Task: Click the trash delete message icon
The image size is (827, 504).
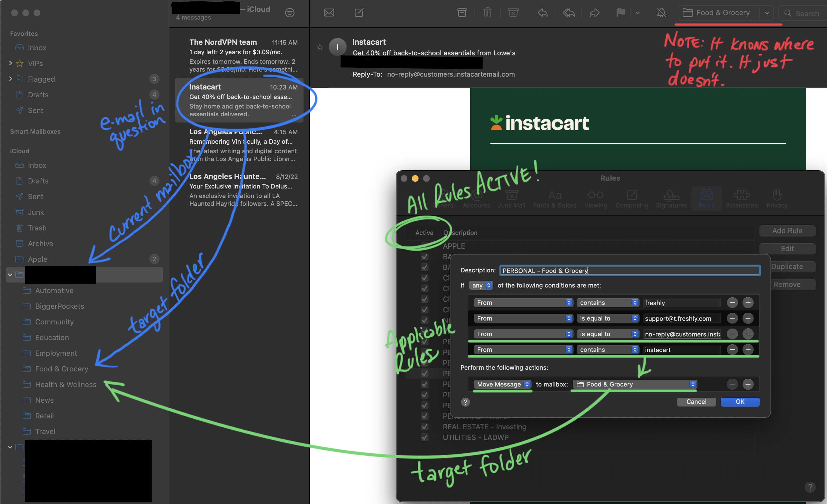Action: click(487, 13)
